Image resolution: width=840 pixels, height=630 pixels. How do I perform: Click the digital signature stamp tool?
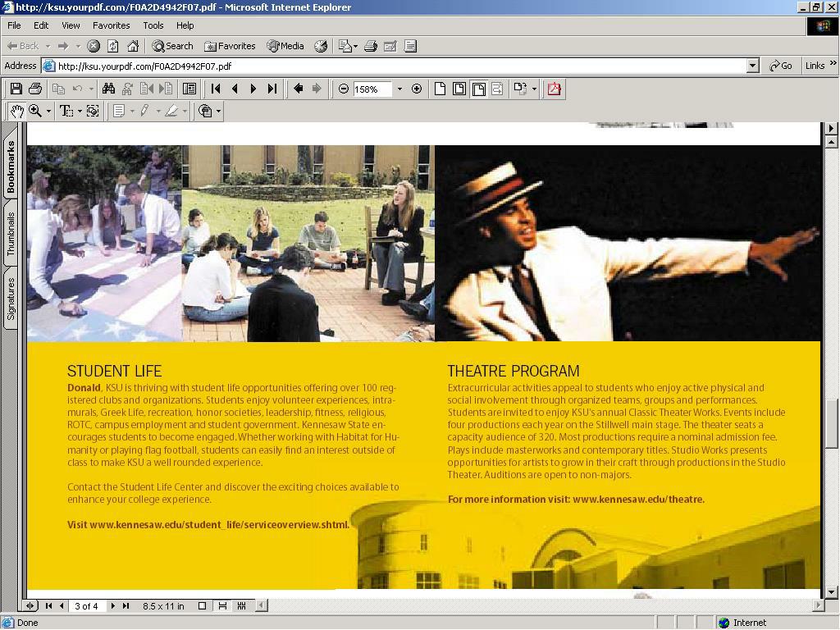point(205,111)
